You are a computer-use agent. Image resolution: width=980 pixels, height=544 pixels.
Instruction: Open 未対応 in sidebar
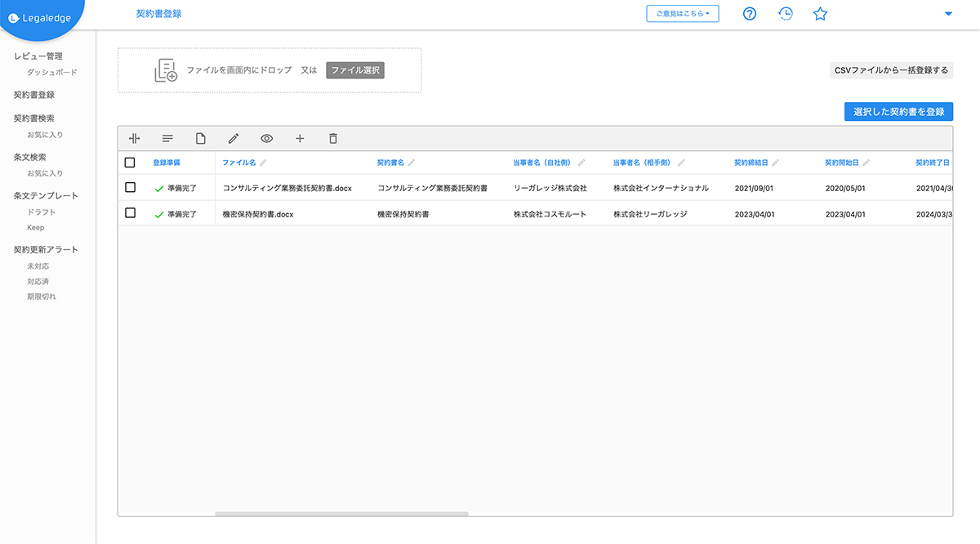(38, 266)
